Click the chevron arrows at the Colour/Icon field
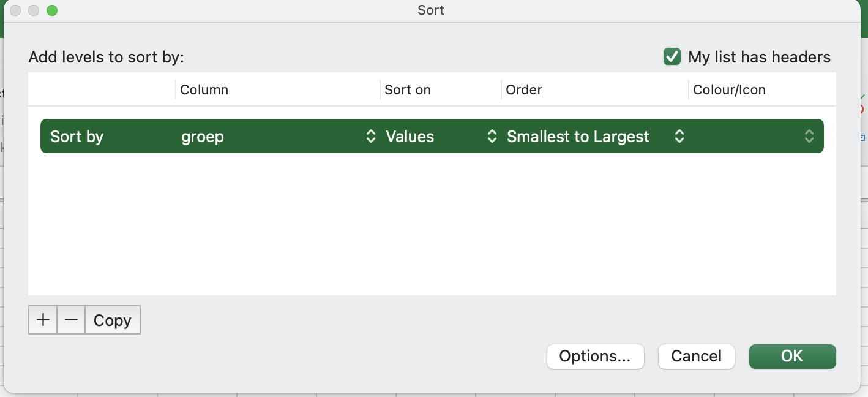Screen dimensions: 868x397 point(809,136)
